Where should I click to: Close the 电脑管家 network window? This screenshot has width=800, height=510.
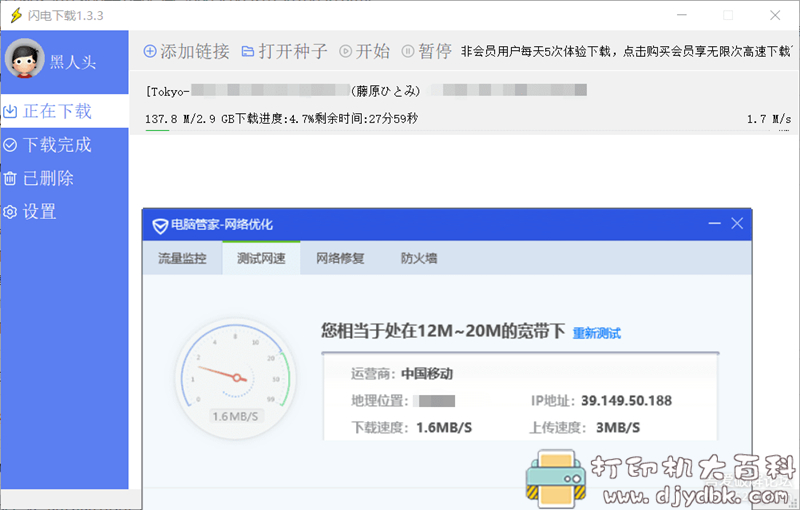pyautogui.click(x=737, y=223)
